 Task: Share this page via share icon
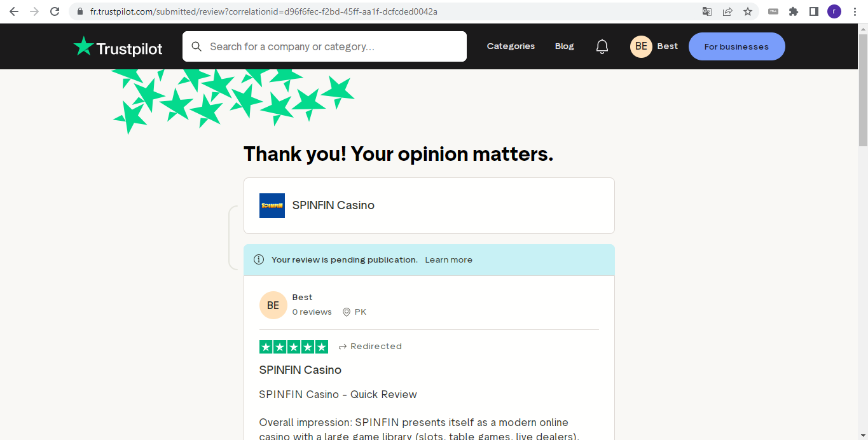(x=727, y=11)
